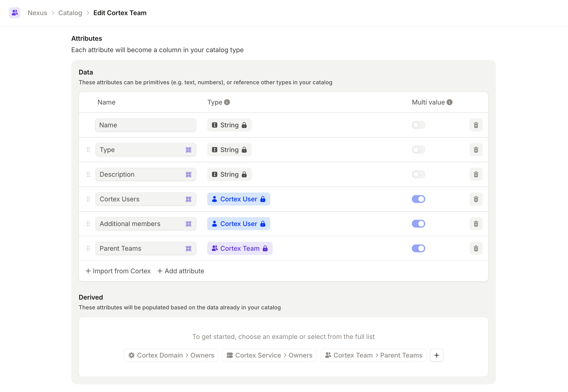Click the Cortex icon inside Type field
The height and width of the screenshot is (392, 568).
coord(188,150)
